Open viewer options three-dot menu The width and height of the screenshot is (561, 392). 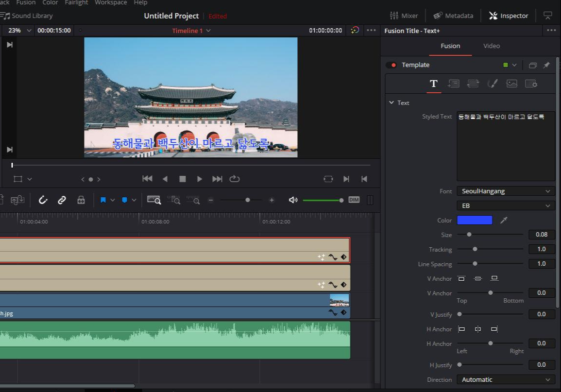tap(371, 31)
